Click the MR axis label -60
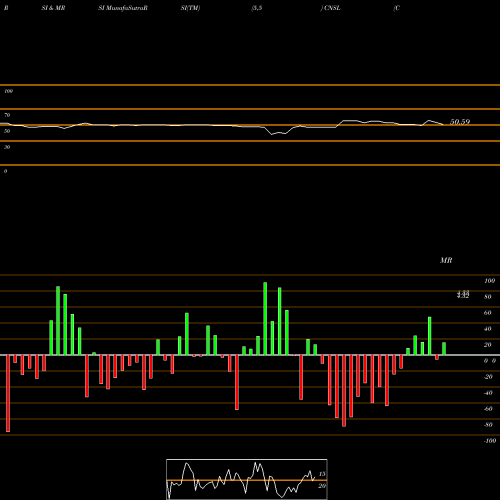Screen dimensions: 500x500 point(488,409)
